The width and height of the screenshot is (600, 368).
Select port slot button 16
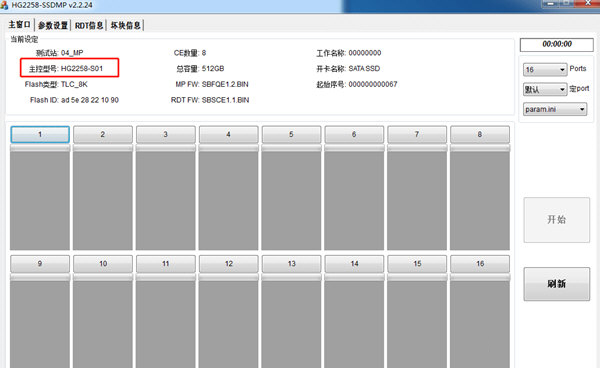tap(480, 264)
